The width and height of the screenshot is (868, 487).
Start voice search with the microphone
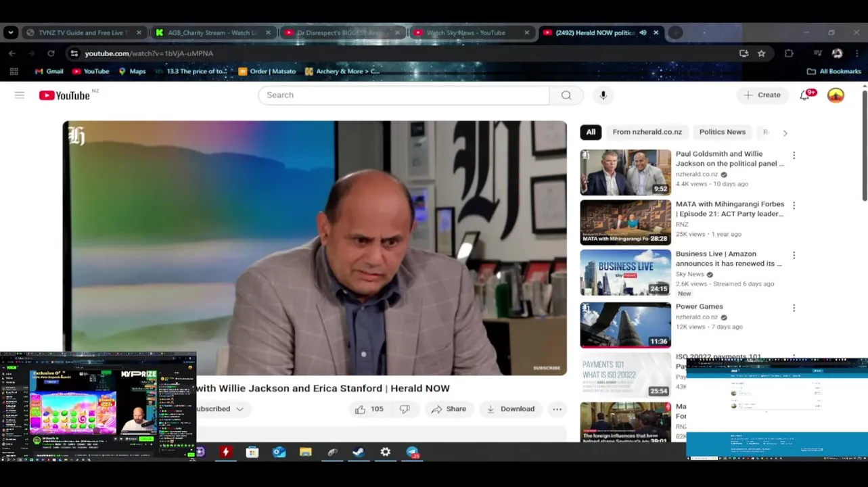[x=603, y=95]
